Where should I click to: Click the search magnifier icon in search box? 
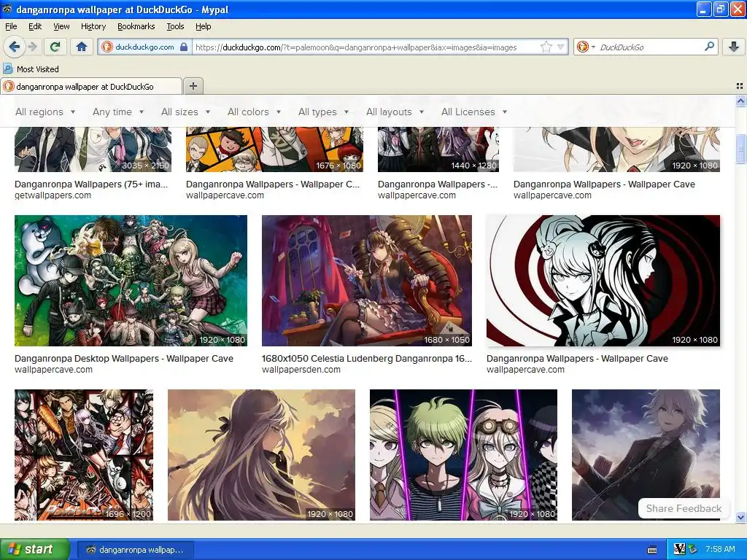click(x=709, y=47)
